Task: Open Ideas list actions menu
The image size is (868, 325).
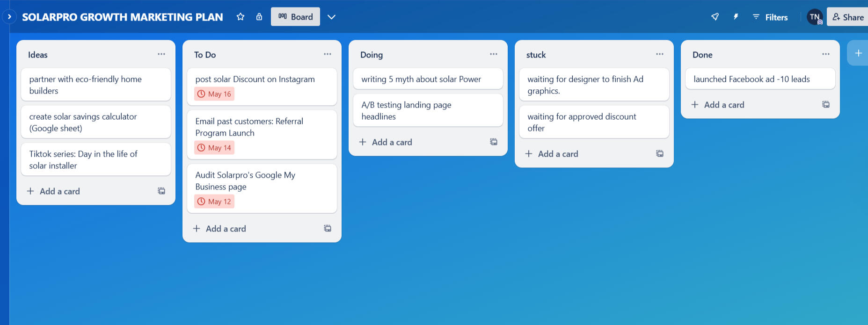Action: [161, 54]
